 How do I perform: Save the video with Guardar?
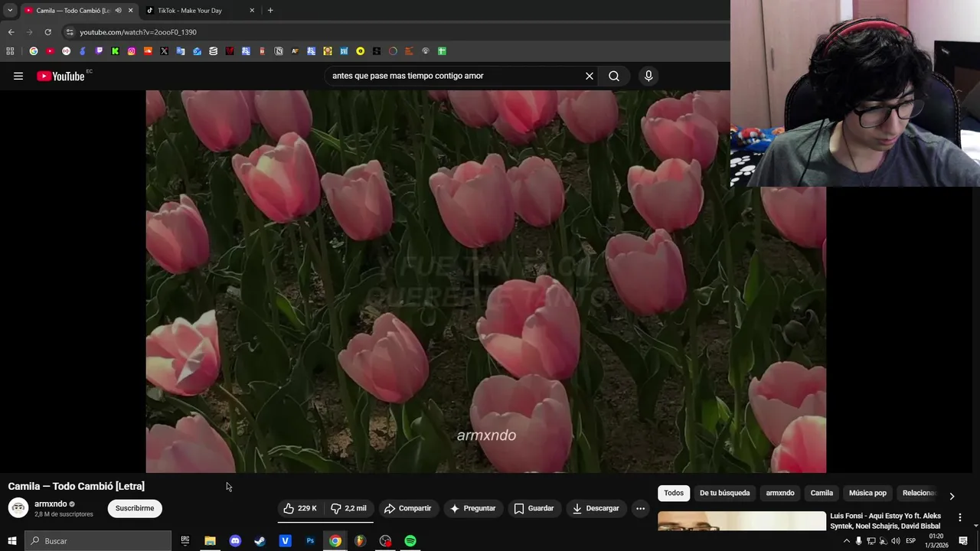click(x=534, y=508)
